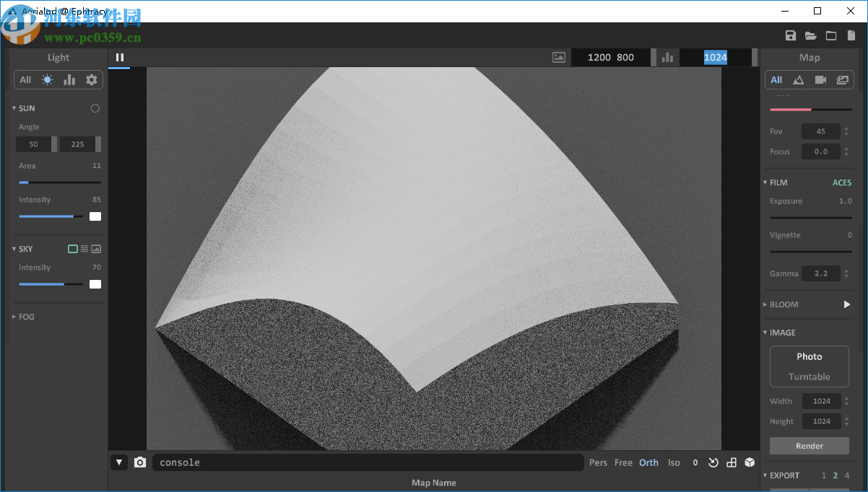Screen dimensions: 868x492
Task: Choose Photo image mode
Action: (x=810, y=356)
